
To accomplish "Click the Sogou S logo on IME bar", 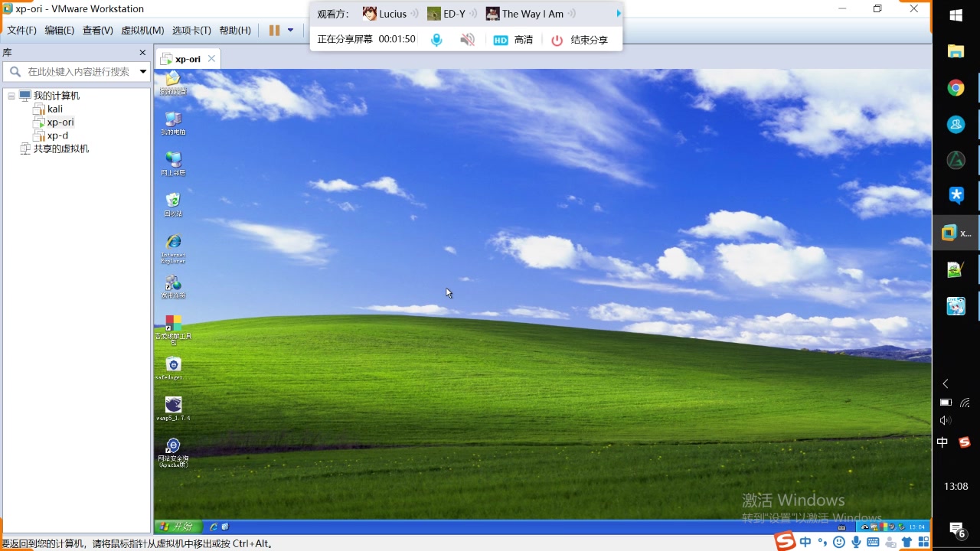I will tap(785, 541).
